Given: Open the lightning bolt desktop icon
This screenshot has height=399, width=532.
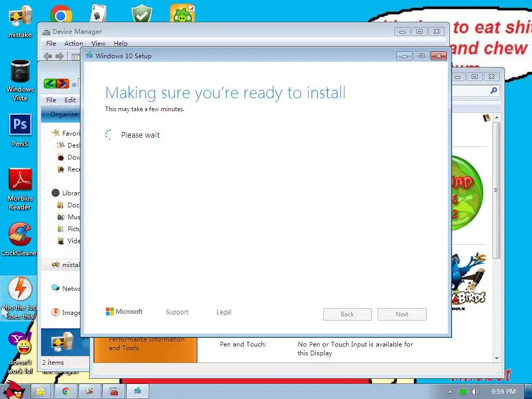Looking at the screenshot, I should (x=19, y=298).
